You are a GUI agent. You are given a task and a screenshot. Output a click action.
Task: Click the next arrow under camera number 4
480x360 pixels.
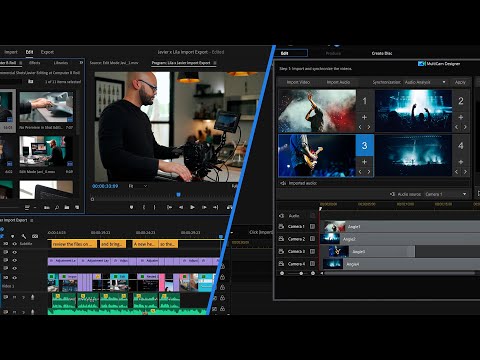coord(465,172)
